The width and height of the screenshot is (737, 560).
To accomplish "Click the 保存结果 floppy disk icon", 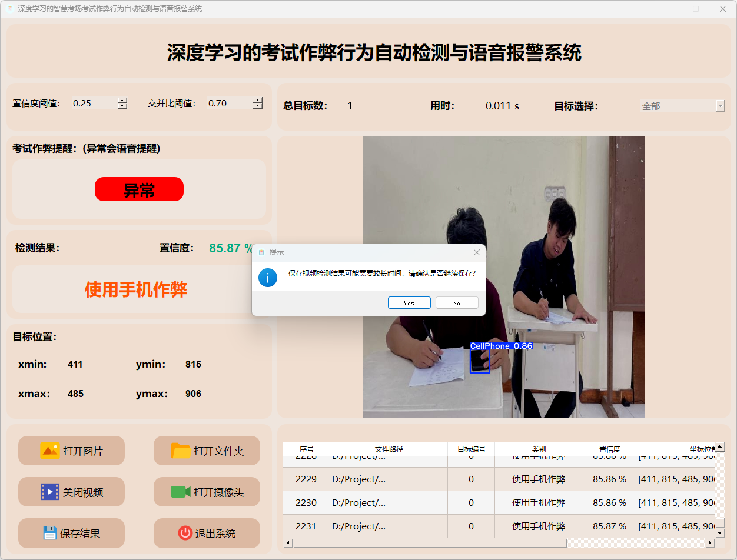I will (49, 533).
